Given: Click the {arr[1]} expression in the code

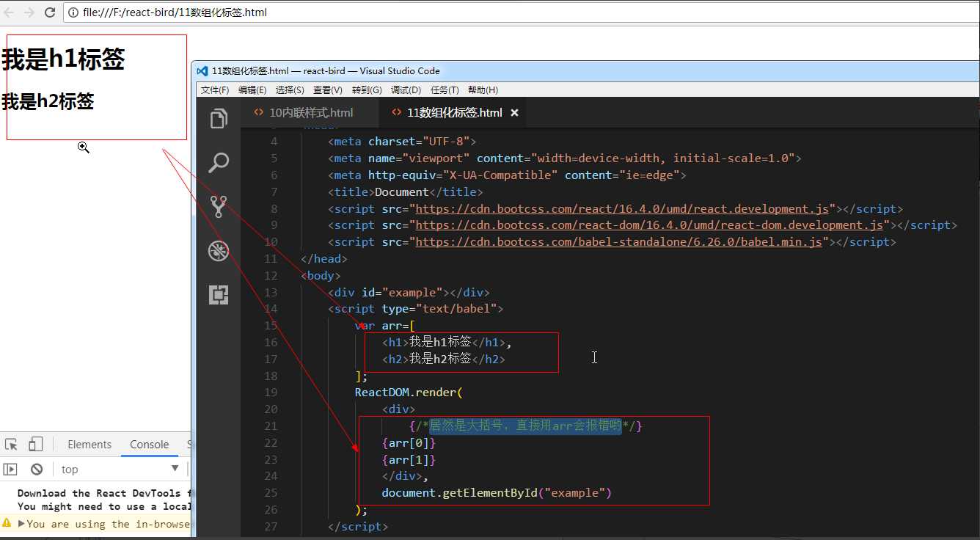Looking at the screenshot, I should [x=409, y=460].
